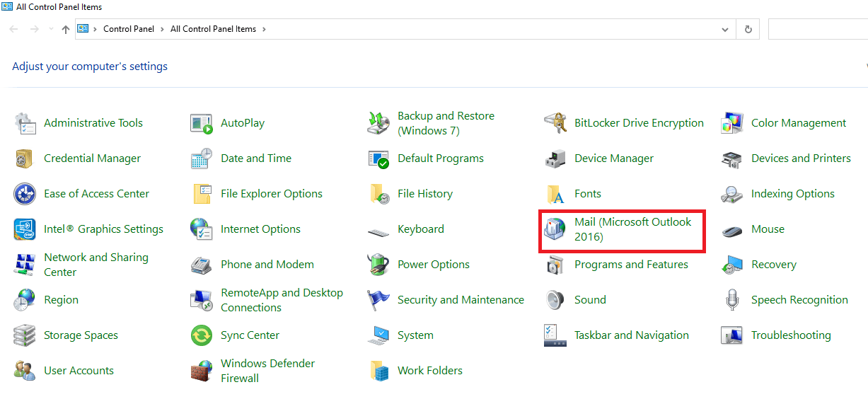This screenshot has width=868, height=404.
Task: Click the Refresh button beside address bar
Action: (x=748, y=30)
